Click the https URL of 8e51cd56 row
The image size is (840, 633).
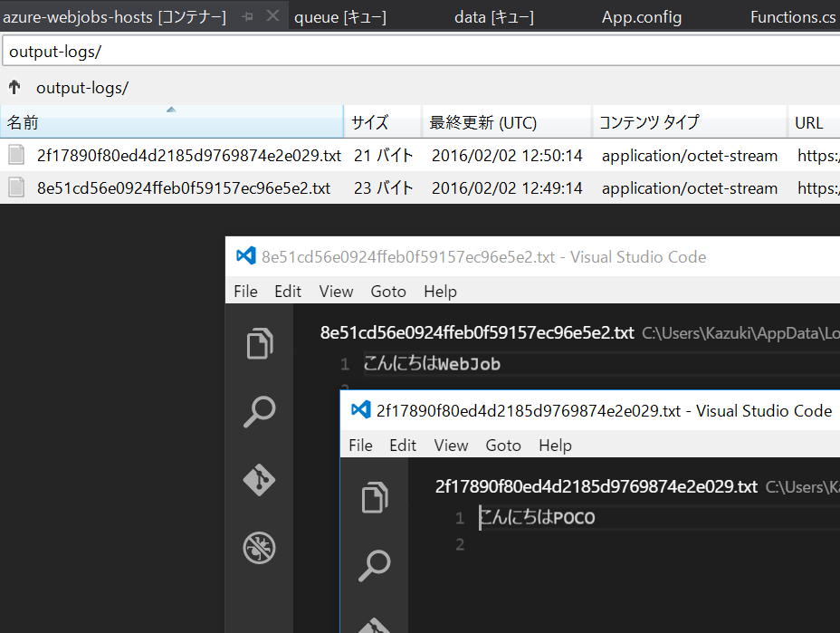click(x=818, y=188)
